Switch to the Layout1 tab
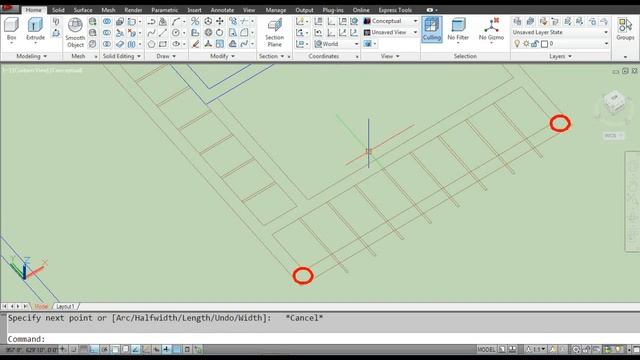640x360 pixels. 65,306
